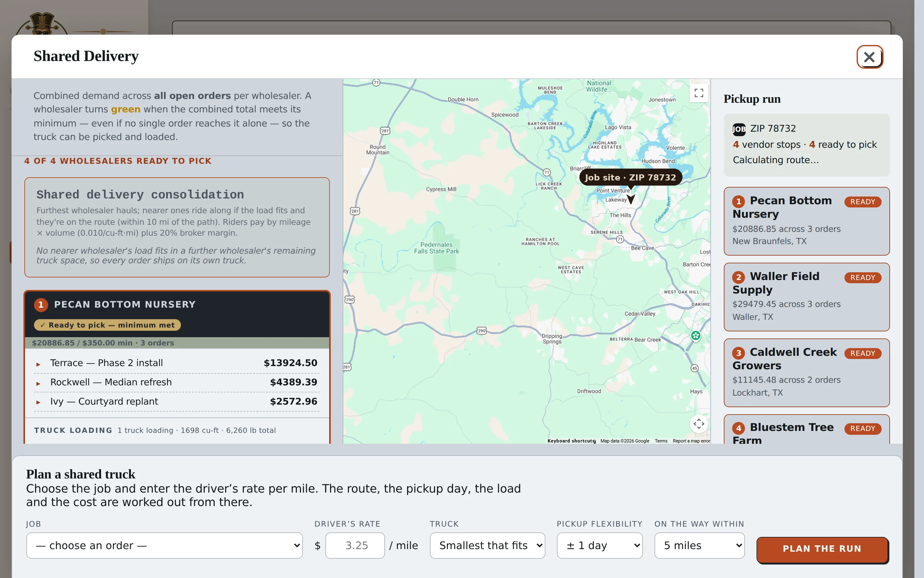Click the green map pin near Bear Creek
This screenshot has width=924, height=578.
[x=696, y=336]
